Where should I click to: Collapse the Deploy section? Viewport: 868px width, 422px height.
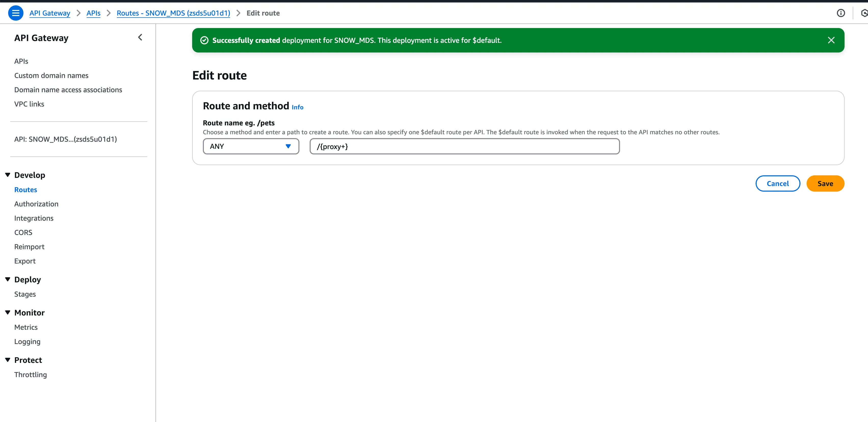point(8,280)
